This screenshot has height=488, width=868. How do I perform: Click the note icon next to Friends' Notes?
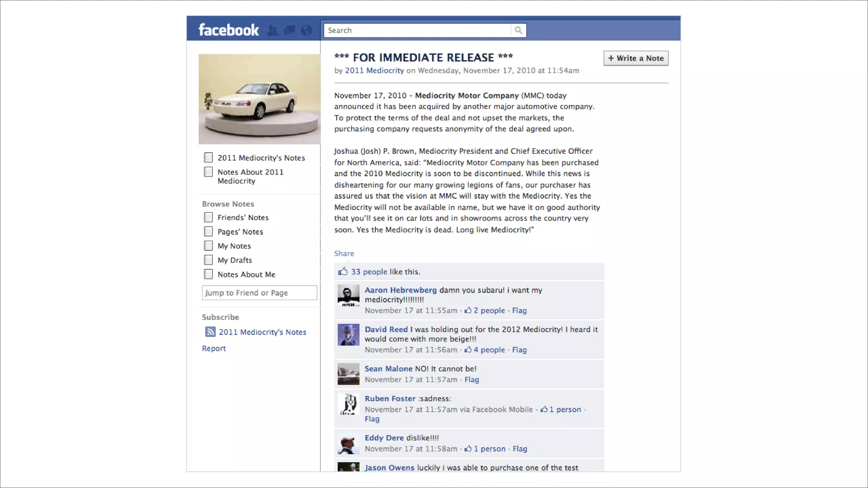pyautogui.click(x=208, y=217)
